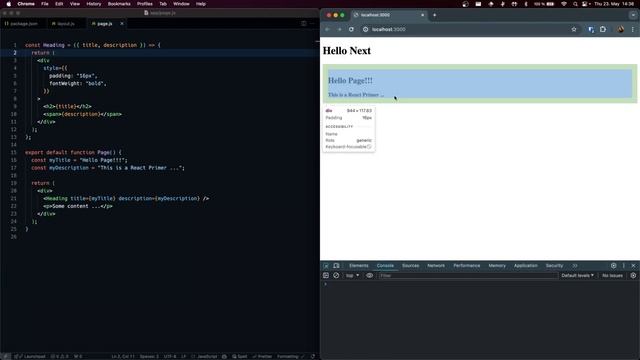Toggle DevTools device toolbar

click(x=336, y=266)
